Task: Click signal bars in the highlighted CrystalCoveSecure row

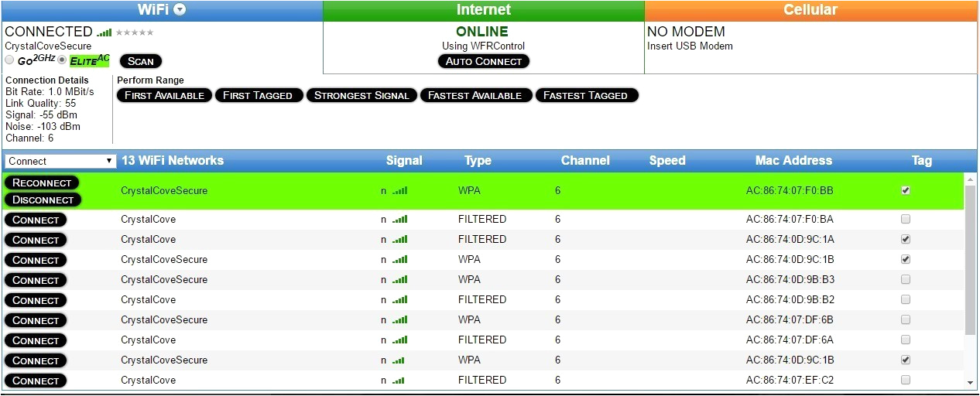Action: pos(399,190)
